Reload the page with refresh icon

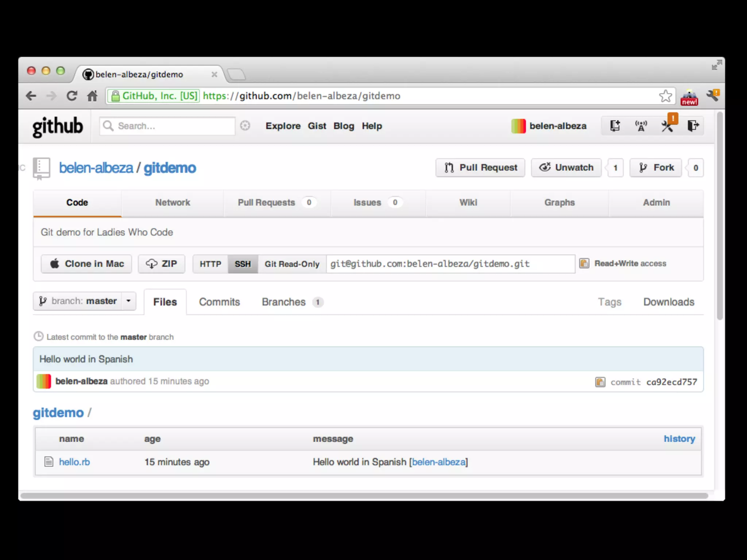[72, 96]
